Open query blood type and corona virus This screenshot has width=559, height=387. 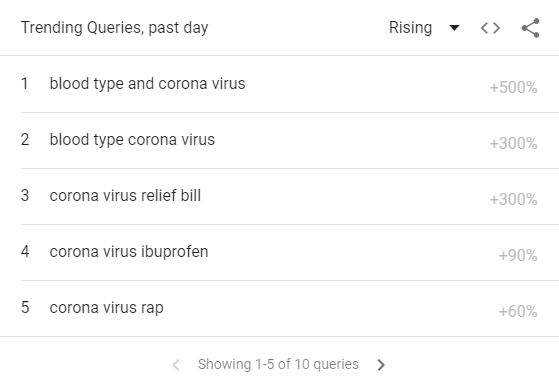147,84
